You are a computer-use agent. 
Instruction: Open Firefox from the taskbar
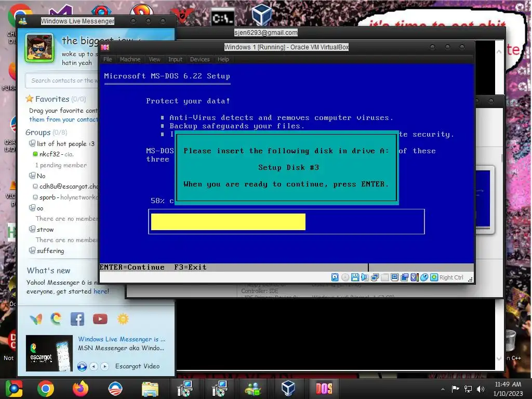81,389
